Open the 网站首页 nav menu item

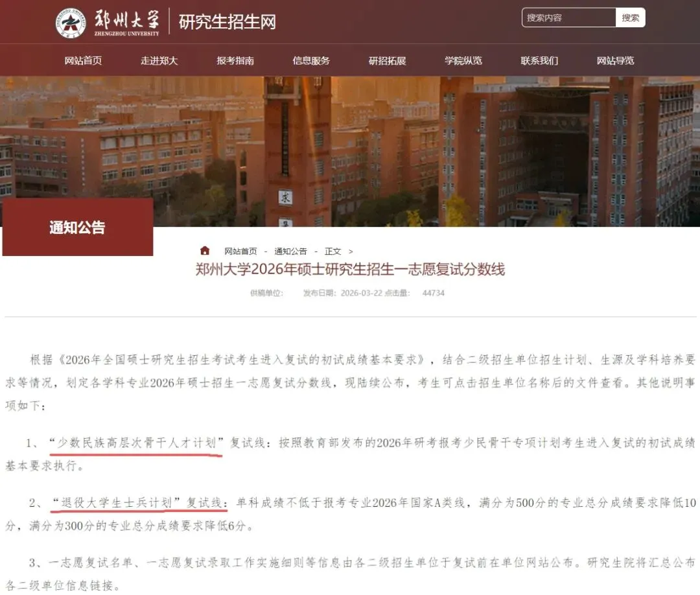click(83, 61)
